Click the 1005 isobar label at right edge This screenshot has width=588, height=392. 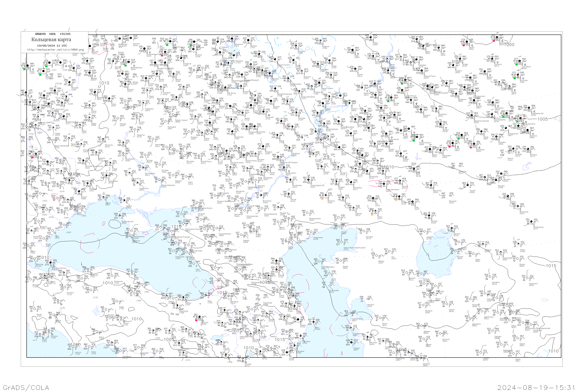pyautogui.click(x=543, y=119)
